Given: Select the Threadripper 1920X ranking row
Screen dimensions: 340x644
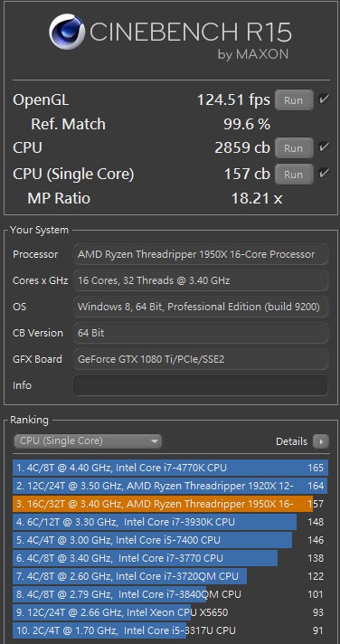Looking at the screenshot, I should click(x=170, y=486).
